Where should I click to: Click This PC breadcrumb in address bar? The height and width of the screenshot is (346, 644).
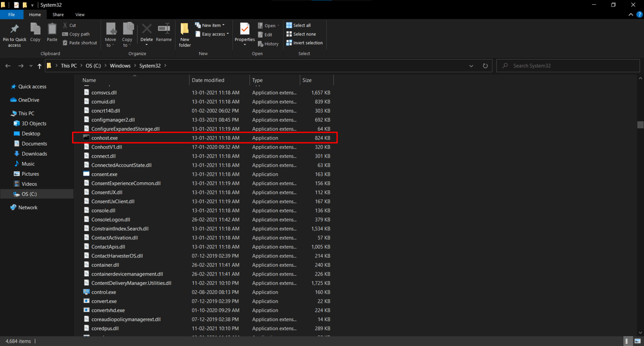pyautogui.click(x=69, y=66)
